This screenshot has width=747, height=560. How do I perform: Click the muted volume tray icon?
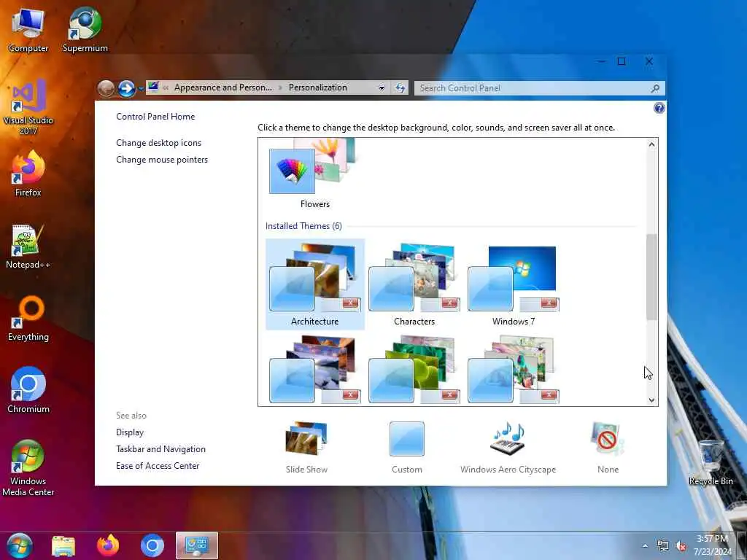pos(681,545)
